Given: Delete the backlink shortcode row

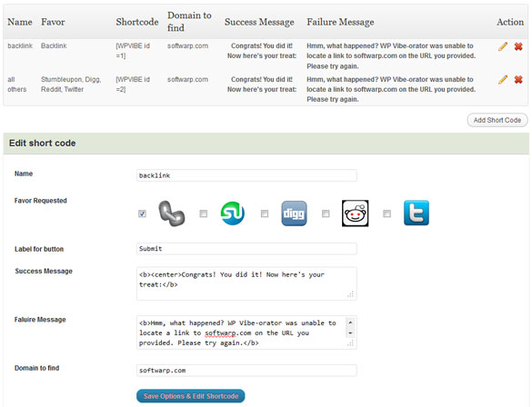Looking at the screenshot, I should [x=518, y=46].
